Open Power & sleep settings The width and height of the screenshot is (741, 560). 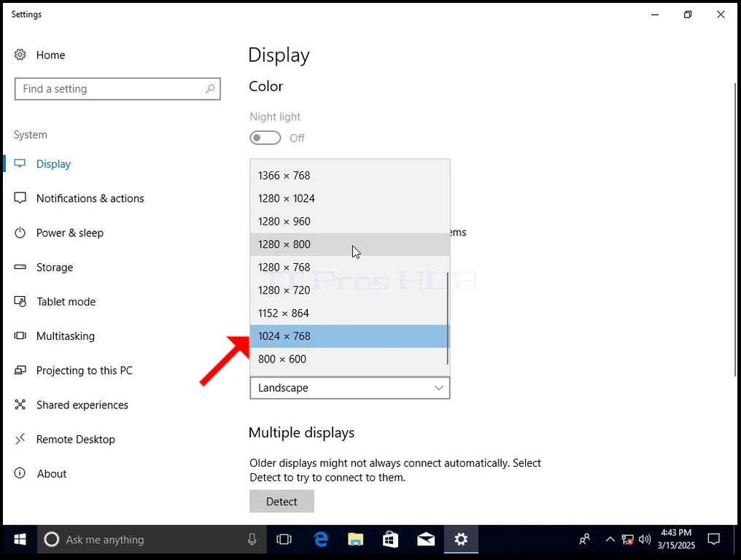pos(69,233)
